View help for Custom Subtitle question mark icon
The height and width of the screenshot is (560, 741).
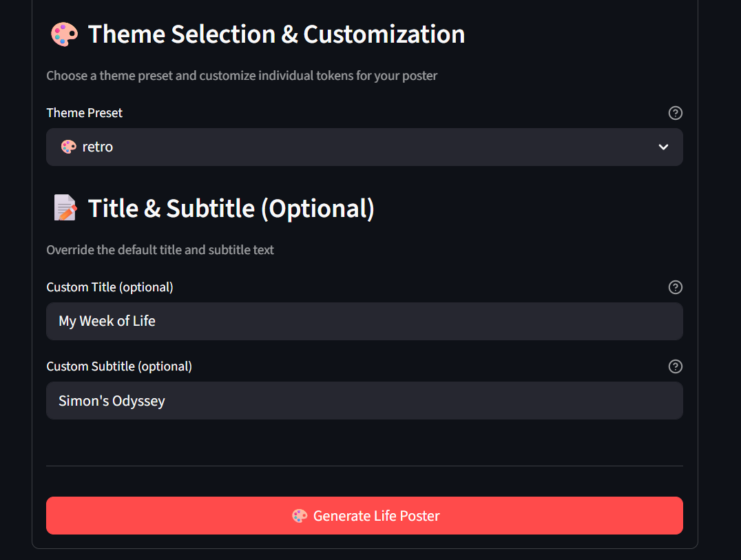click(x=675, y=366)
